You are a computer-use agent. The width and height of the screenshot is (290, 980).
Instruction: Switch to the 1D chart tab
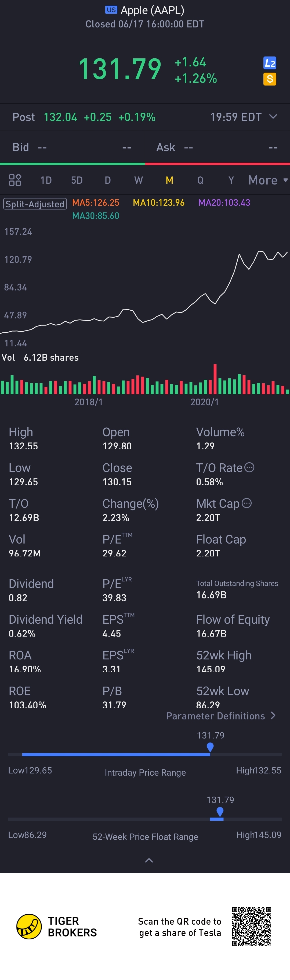46,180
